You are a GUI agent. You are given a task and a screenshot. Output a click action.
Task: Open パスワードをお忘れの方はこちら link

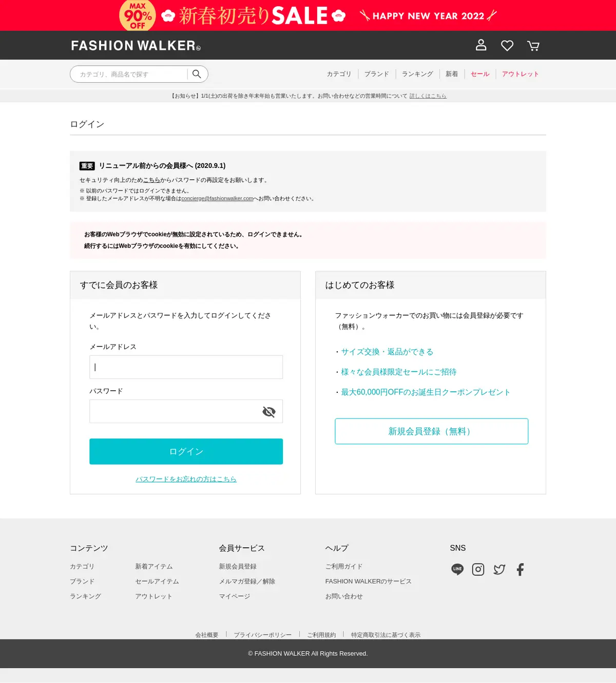point(186,479)
